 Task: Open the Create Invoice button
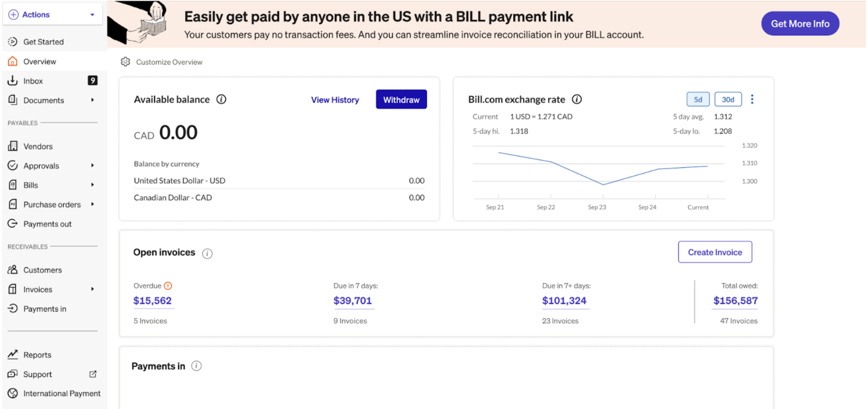[715, 252]
